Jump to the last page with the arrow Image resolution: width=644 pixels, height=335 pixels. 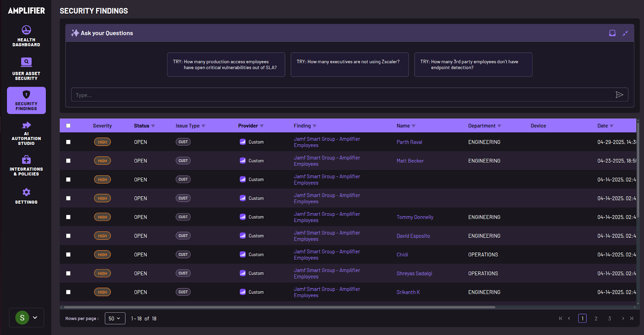pos(632,318)
